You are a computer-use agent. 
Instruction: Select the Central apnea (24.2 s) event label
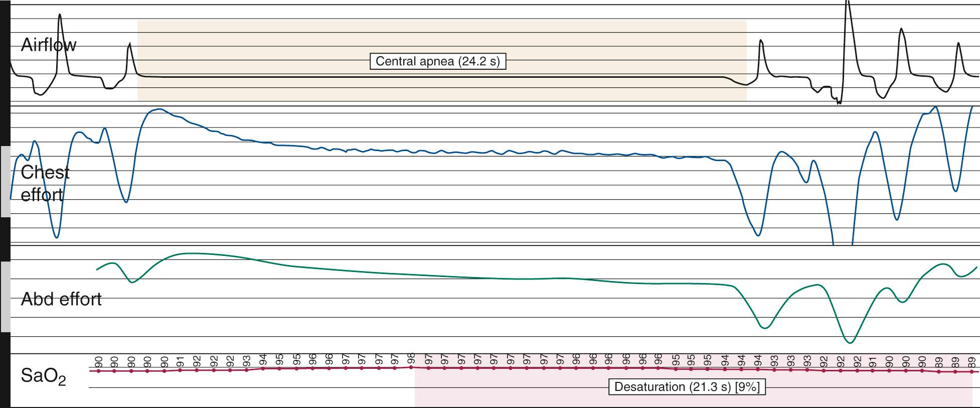(x=438, y=61)
